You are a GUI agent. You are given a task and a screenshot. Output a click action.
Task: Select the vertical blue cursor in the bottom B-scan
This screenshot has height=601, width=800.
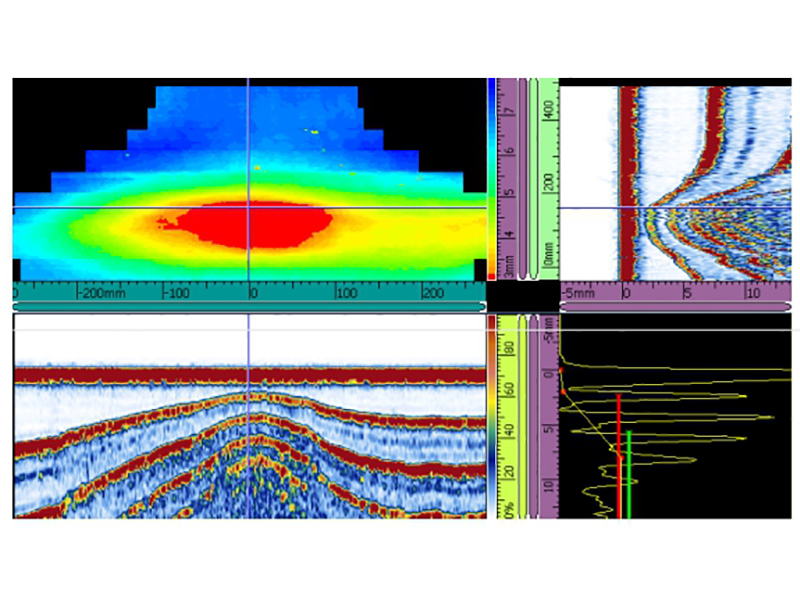coord(248,450)
